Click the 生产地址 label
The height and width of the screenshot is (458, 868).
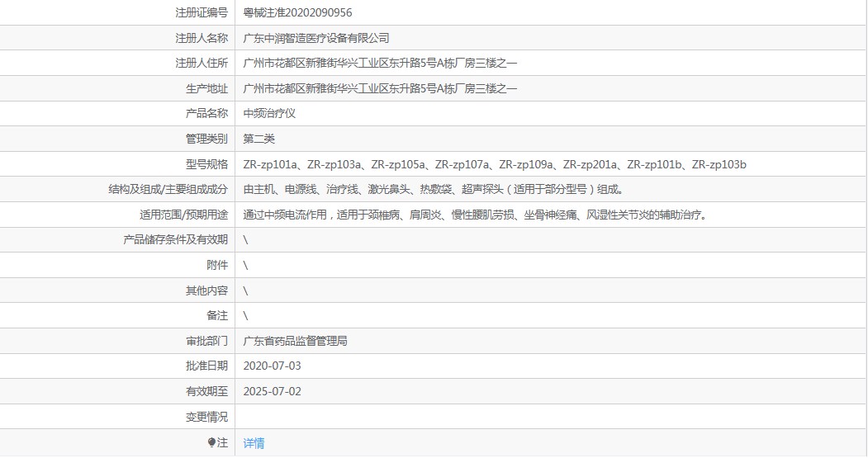click(x=206, y=88)
